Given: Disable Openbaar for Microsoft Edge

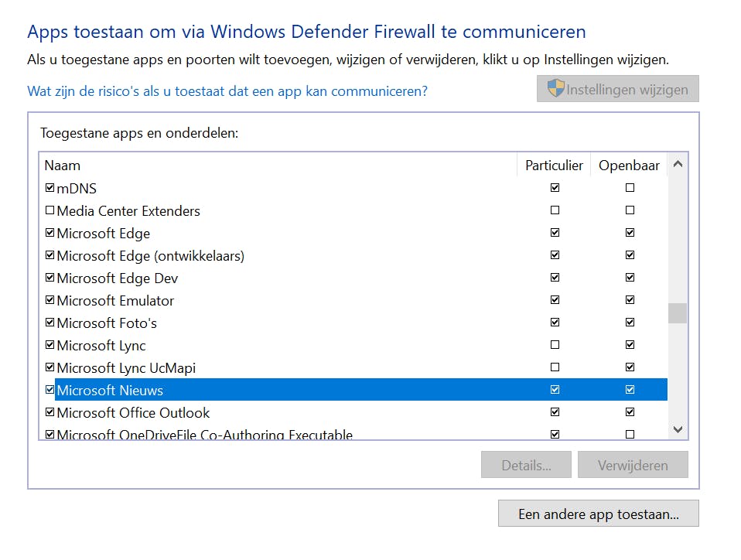Looking at the screenshot, I should (630, 233).
